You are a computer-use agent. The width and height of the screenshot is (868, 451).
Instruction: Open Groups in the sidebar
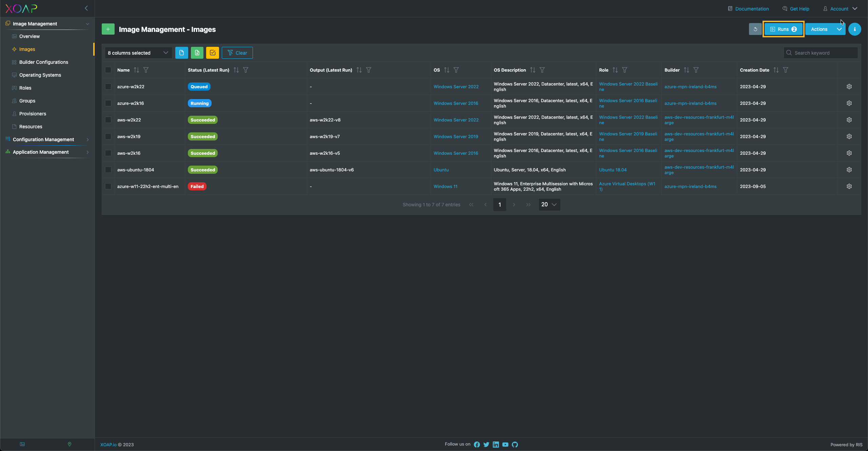(x=27, y=101)
